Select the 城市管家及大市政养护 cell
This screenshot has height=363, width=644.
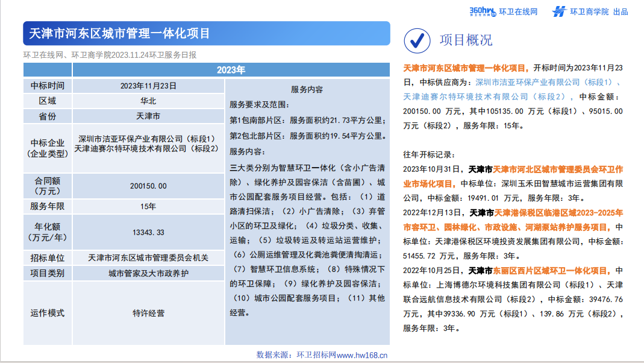point(148,273)
